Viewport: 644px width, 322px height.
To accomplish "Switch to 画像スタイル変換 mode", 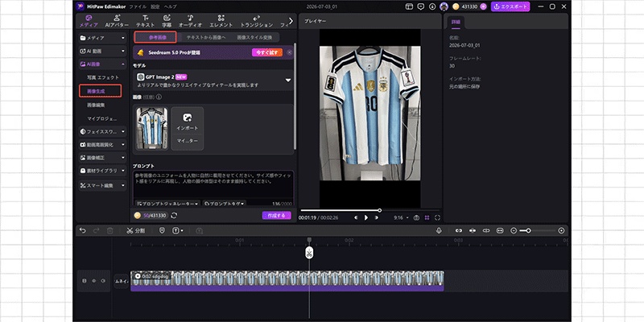I will (254, 37).
